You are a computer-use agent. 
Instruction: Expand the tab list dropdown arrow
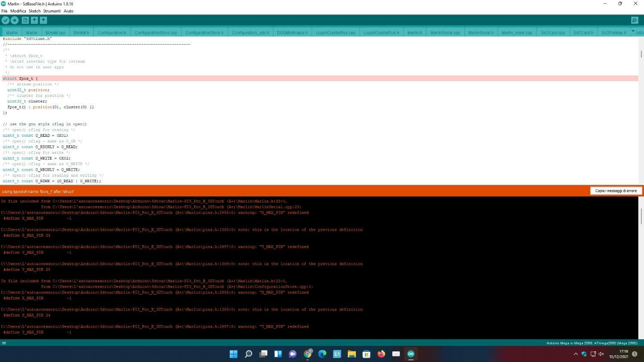coord(633,31)
